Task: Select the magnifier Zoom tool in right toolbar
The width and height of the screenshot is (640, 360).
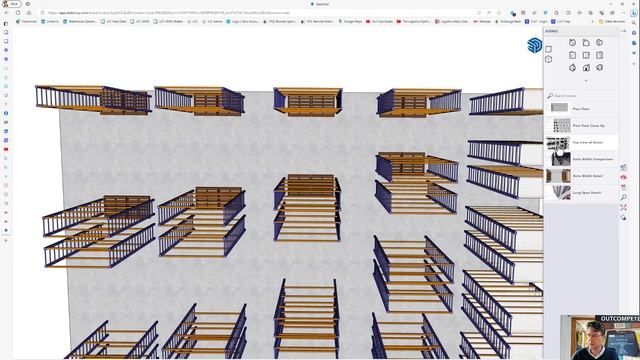Action: pyautogui.click(x=623, y=198)
